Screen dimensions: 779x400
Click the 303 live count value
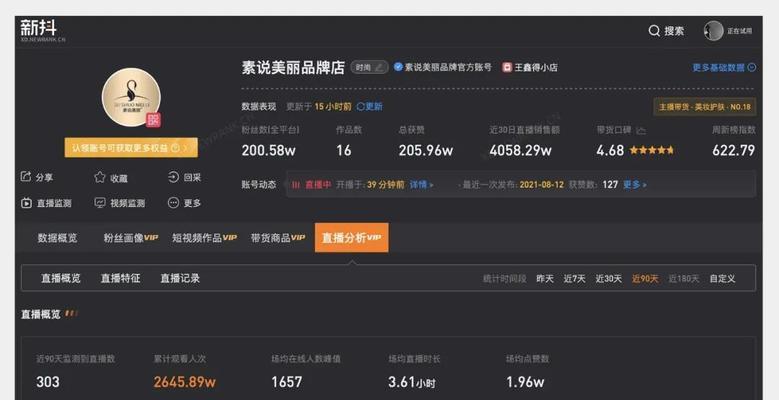tap(48, 382)
